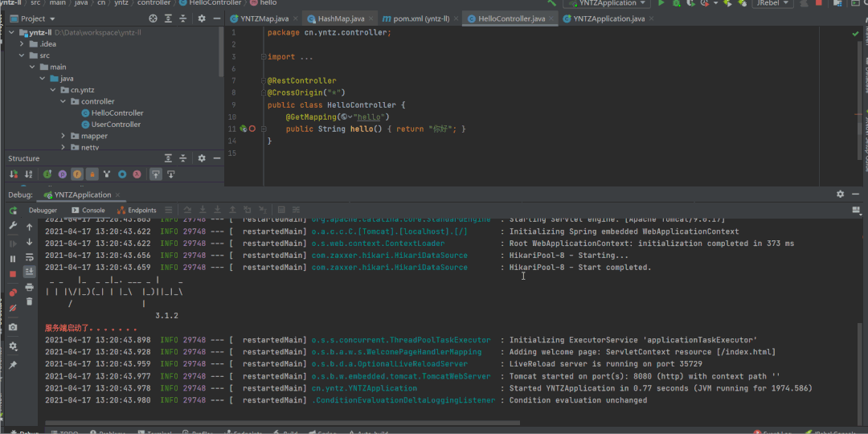Hide the Project panel with minus icon
This screenshot has width=868, height=434.
click(216, 18)
